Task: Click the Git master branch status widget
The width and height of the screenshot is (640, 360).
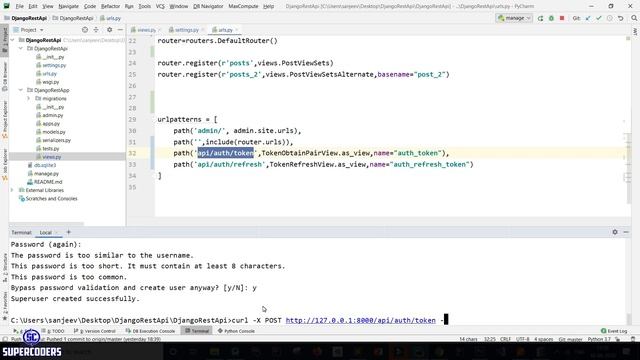Action: point(570,339)
